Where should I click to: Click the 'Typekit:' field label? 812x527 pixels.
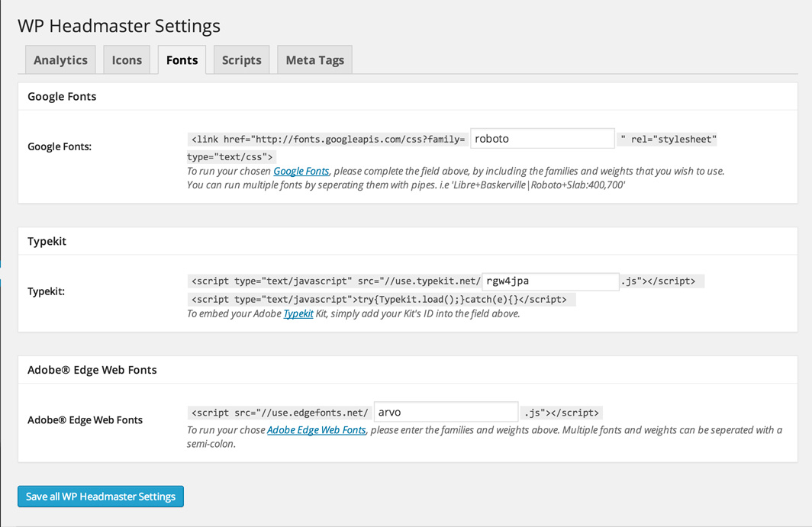46,291
